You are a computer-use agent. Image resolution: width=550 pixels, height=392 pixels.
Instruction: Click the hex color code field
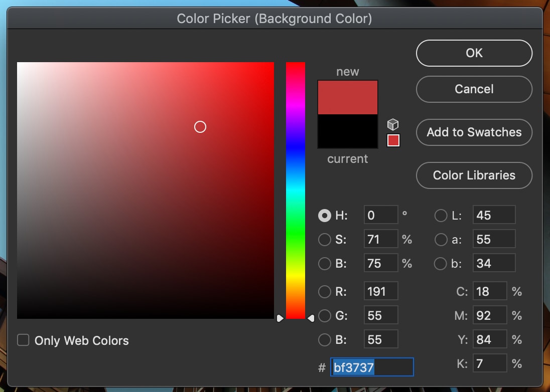[x=371, y=367]
